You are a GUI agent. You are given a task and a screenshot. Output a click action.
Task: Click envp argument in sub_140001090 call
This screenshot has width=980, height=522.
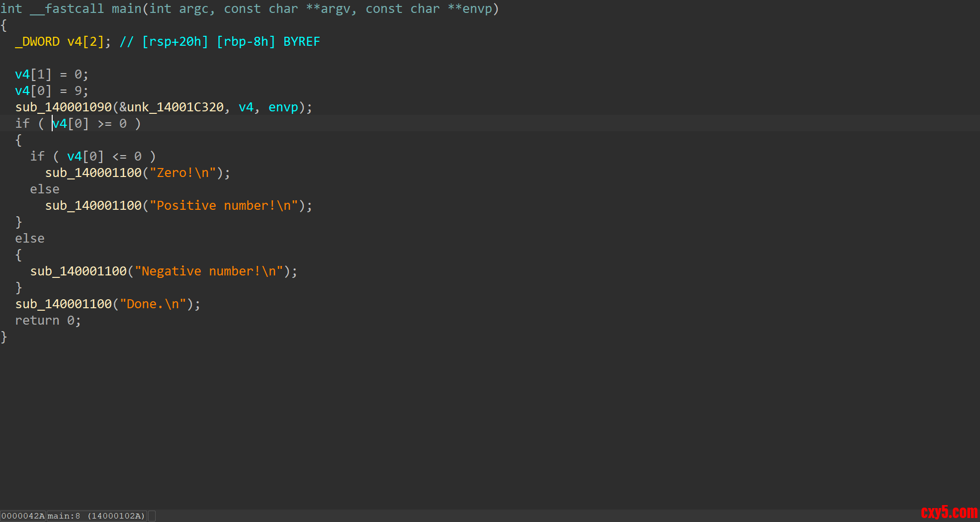283,107
